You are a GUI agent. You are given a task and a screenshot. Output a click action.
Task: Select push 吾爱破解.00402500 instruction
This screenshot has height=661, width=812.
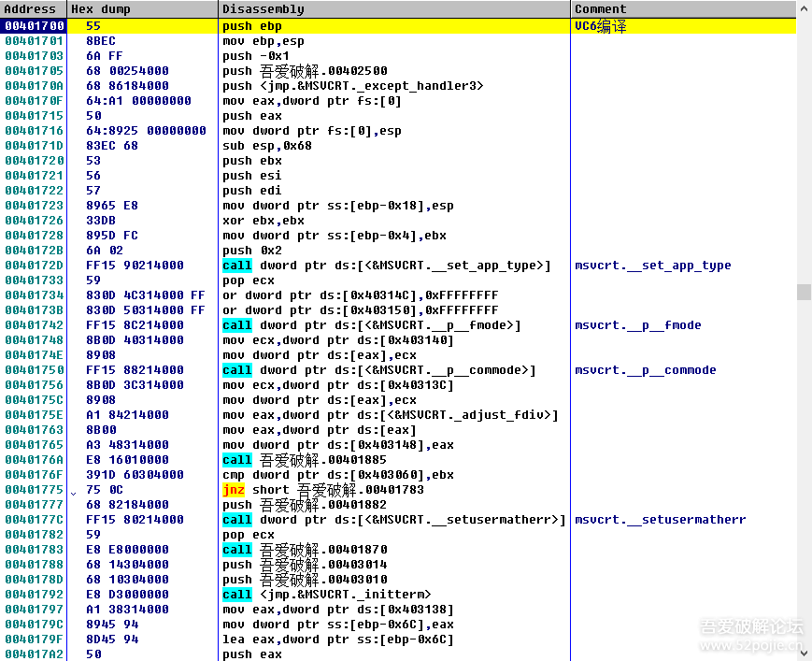pos(305,71)
